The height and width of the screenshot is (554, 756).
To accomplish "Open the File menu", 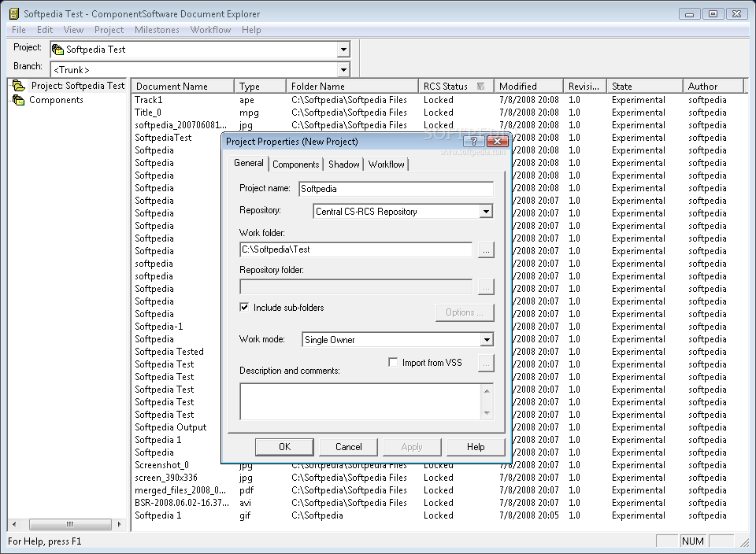I will [19, 30].
